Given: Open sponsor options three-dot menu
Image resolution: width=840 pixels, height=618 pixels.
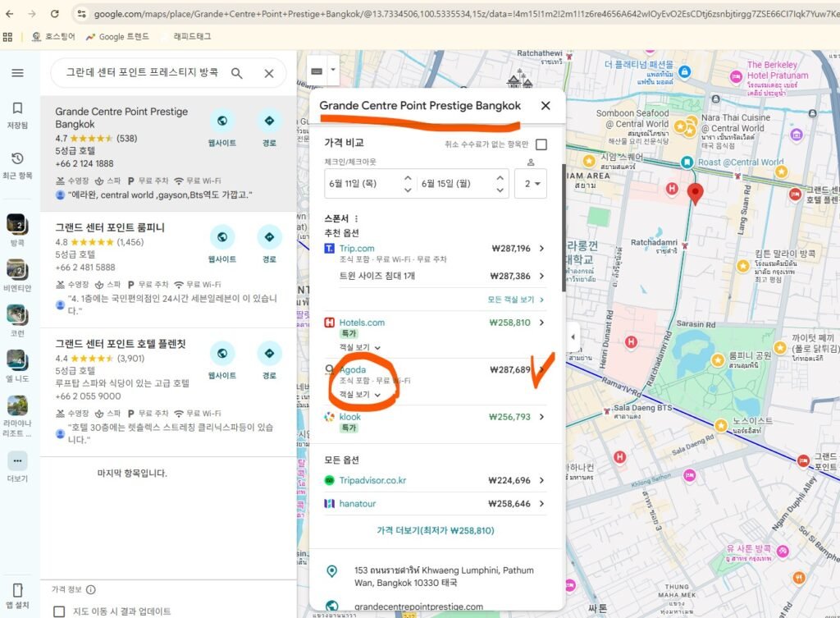Looking at the screenshot, I should [356, 218].
